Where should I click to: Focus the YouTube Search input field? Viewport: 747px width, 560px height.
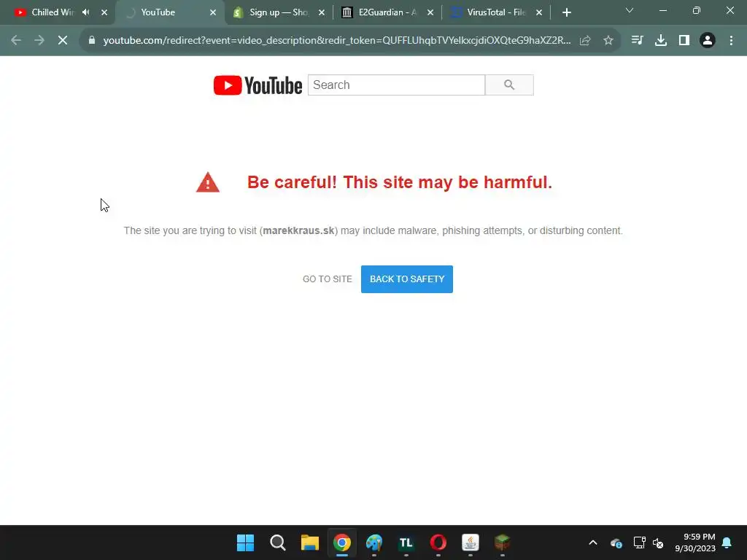pos(396,85)
